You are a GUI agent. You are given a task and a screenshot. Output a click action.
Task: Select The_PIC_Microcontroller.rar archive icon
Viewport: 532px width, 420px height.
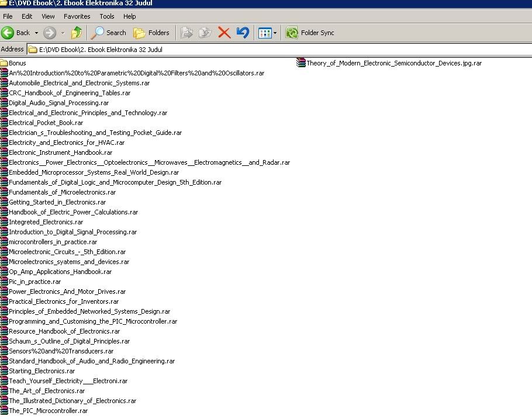click(x=4, y=411)
